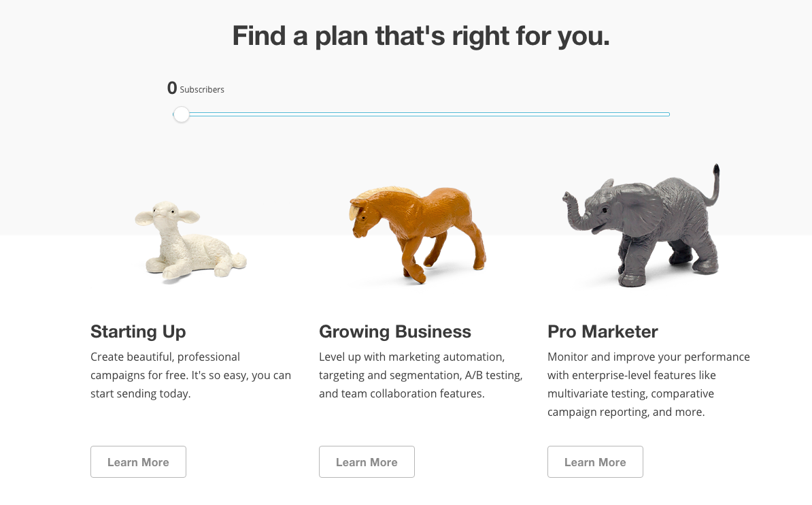Image resolution: width=812 pixels, height=505 pixels.
Task: Select the Growing Business plan heading
Action: pos(395,331)
